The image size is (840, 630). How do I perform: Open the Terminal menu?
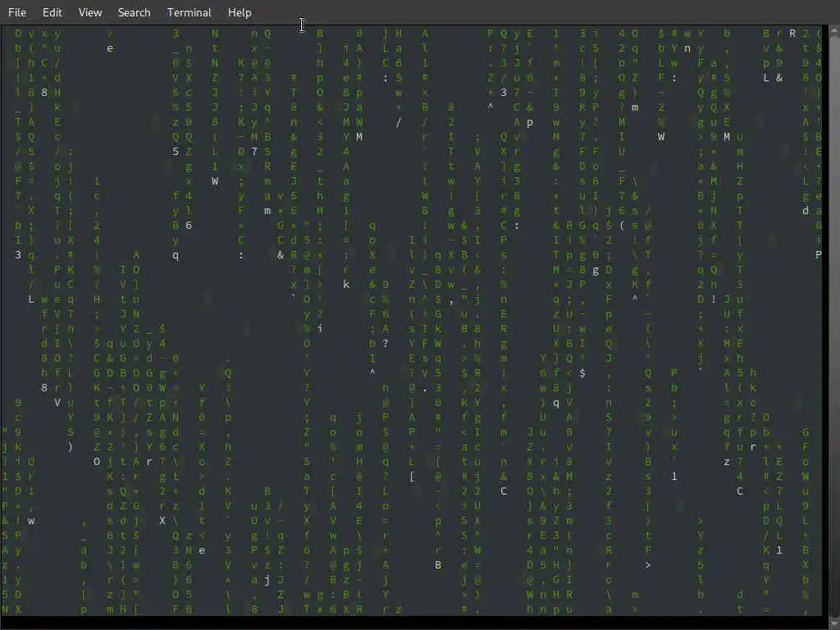[x=189, y=12]
